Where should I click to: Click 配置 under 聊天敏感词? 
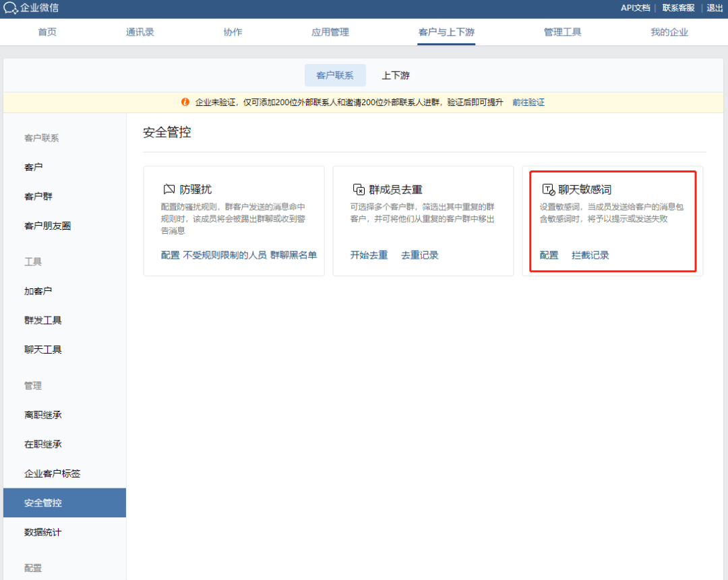[x=549, y=255]
